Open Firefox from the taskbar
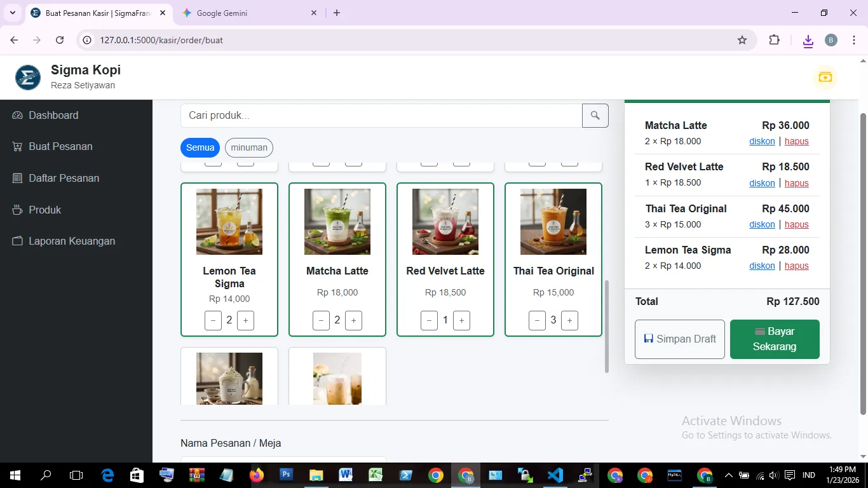 click(x=256, y=475)
